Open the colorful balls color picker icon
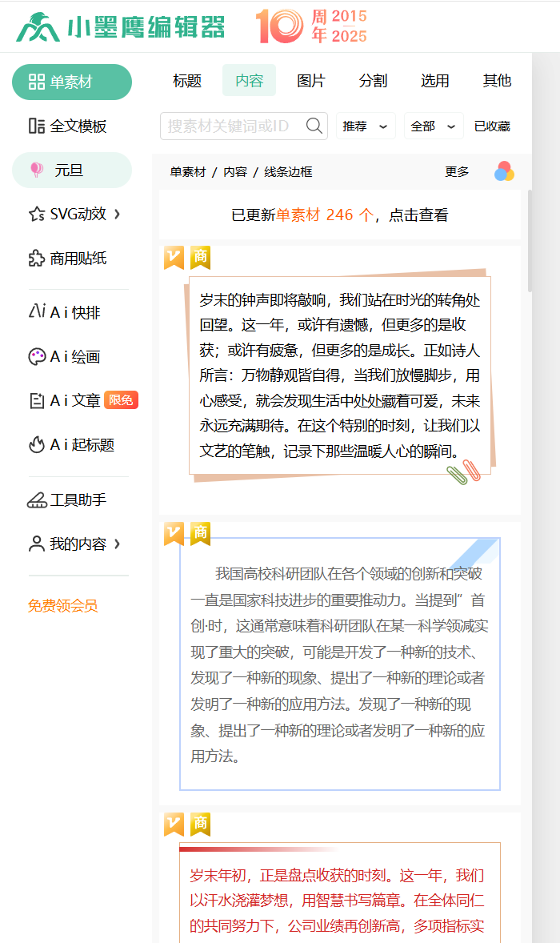This screenshot has height=943, width=560. pyautogui.click(x=504, y=171)
